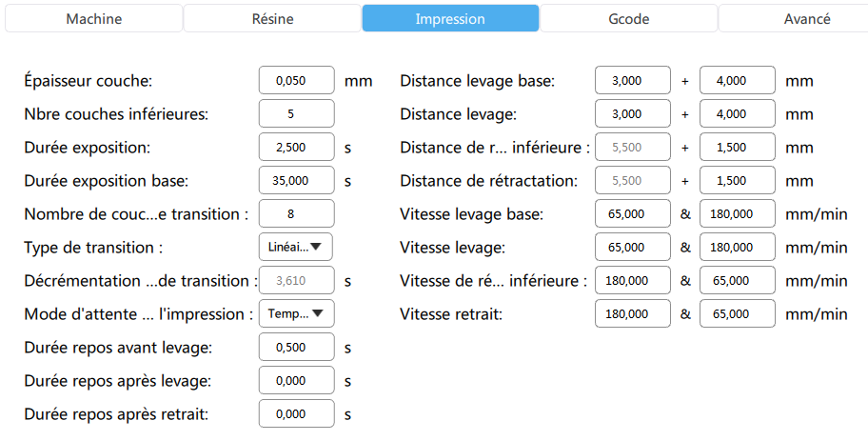Click the Durée exposition base field
The width and height of the screenshot is (868, 441).
pyautogui.click(x=296, y=180)
